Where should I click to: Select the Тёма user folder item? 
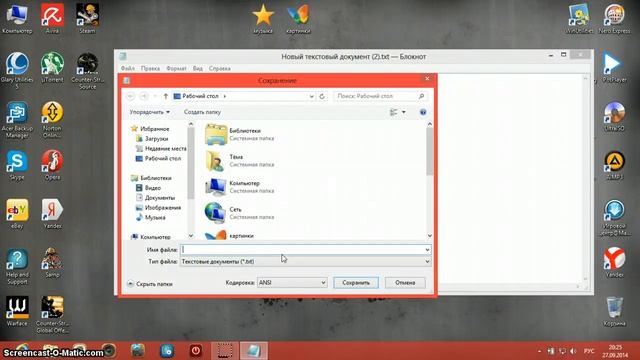(241, 160)
